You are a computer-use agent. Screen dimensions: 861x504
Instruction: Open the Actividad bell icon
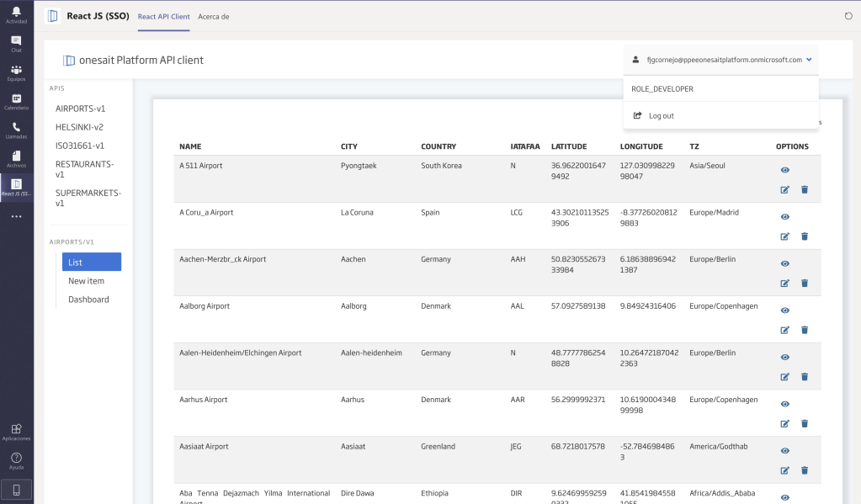point(16,14)
